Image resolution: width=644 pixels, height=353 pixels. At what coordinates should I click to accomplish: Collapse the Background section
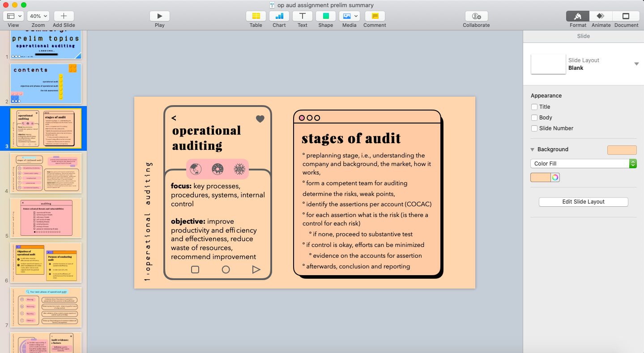pos(533,149)
